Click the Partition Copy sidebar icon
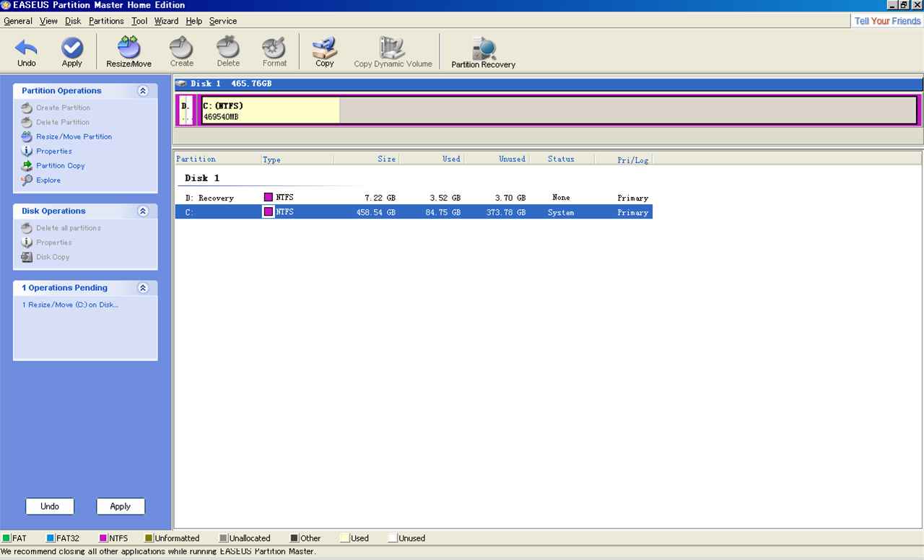 pyautogui.click(x=27, y=165)
